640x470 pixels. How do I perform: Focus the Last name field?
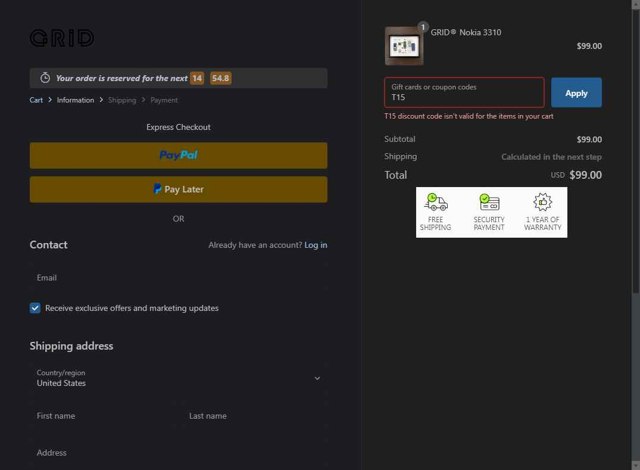[255, 416]
